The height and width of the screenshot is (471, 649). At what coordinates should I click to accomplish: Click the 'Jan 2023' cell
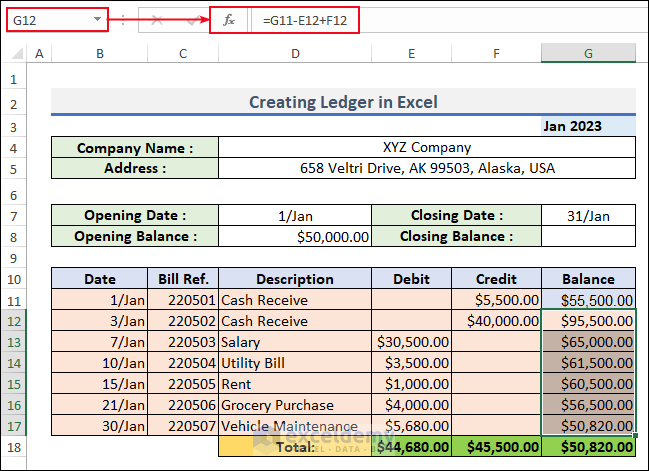[x=588, y=126]
